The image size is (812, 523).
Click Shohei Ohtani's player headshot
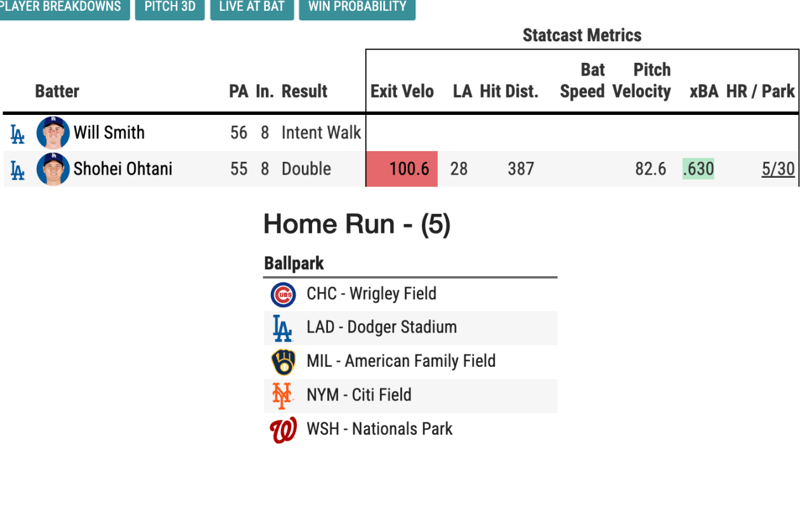tap(53, 169)
